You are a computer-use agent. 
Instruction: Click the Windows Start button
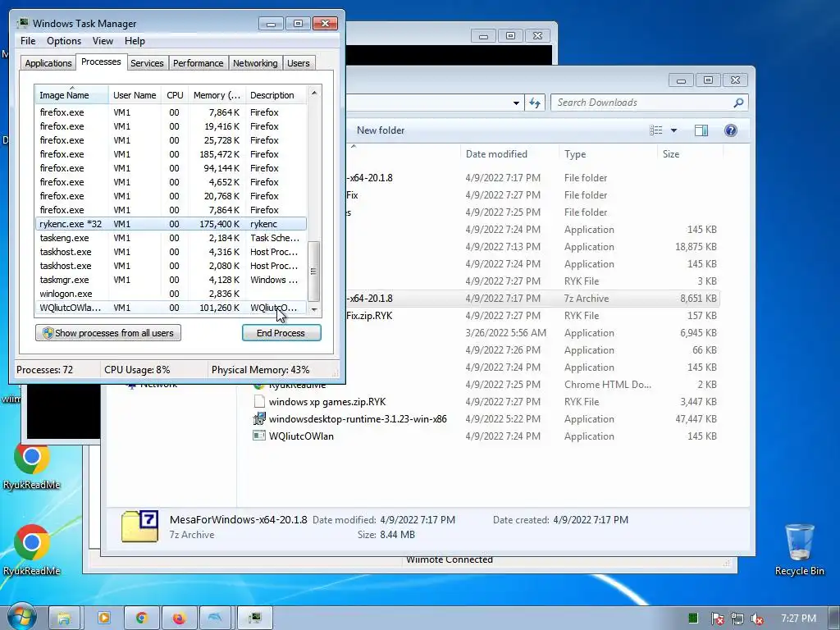pyautogui.click(x=21, y=618)
